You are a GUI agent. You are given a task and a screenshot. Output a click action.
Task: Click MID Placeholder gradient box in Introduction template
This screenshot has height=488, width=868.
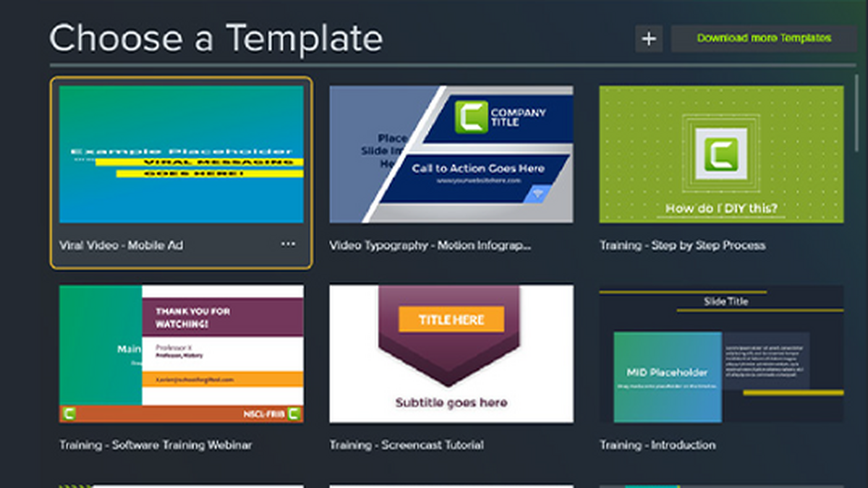tap(667, 377)
